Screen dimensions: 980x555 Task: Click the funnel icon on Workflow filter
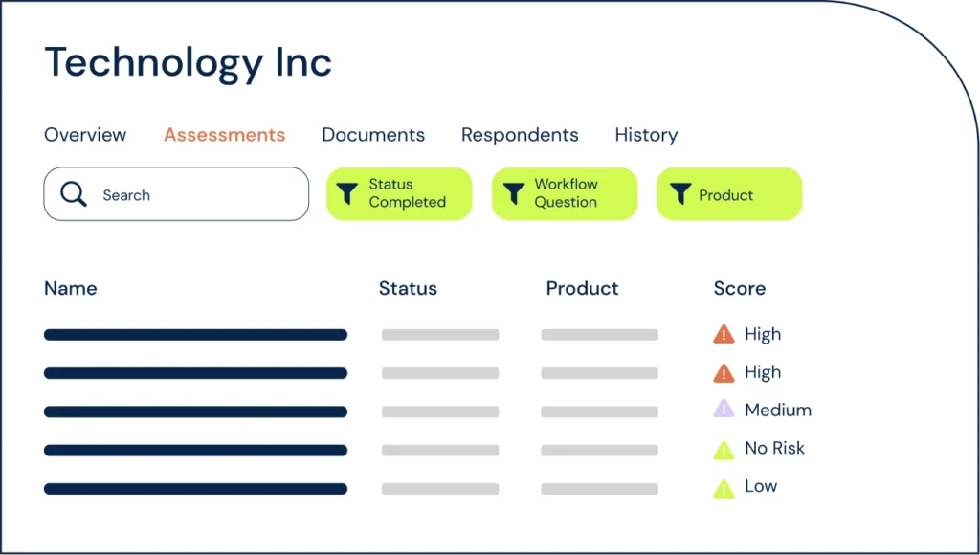[x=514, y=194]
